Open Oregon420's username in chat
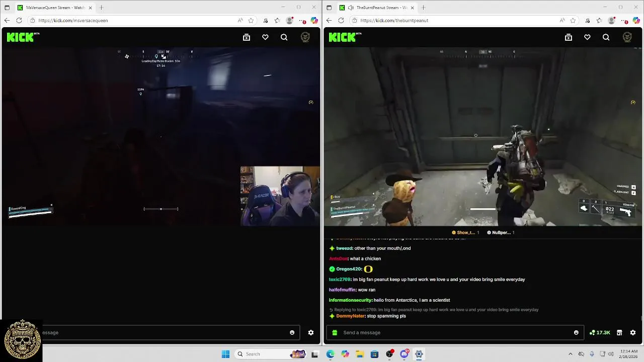 (x=349, y=269)
